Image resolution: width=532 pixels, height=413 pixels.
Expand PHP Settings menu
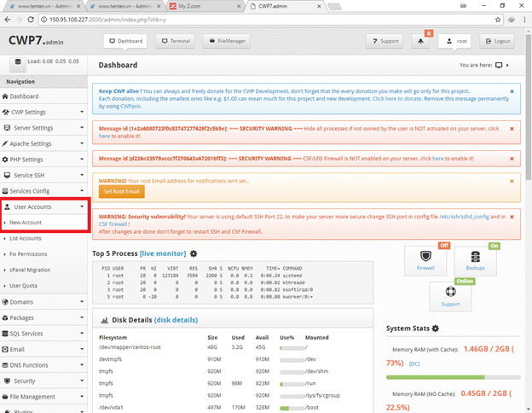tap(43, 160)
